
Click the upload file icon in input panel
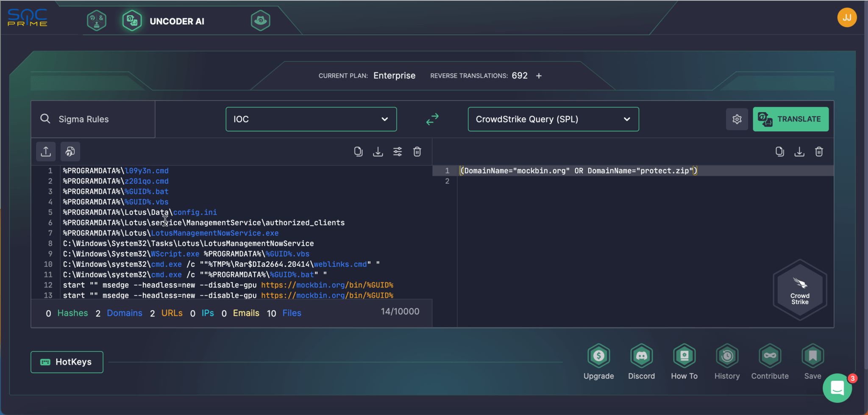[x=46, y=152]
